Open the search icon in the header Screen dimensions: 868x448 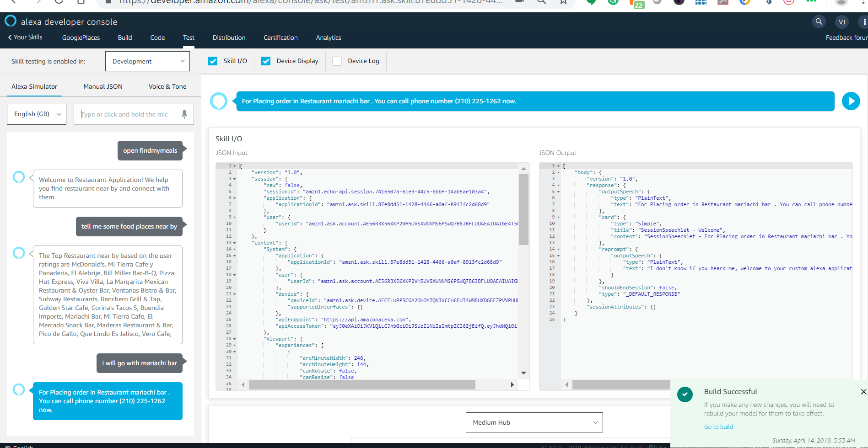click(x=819, y=21)
